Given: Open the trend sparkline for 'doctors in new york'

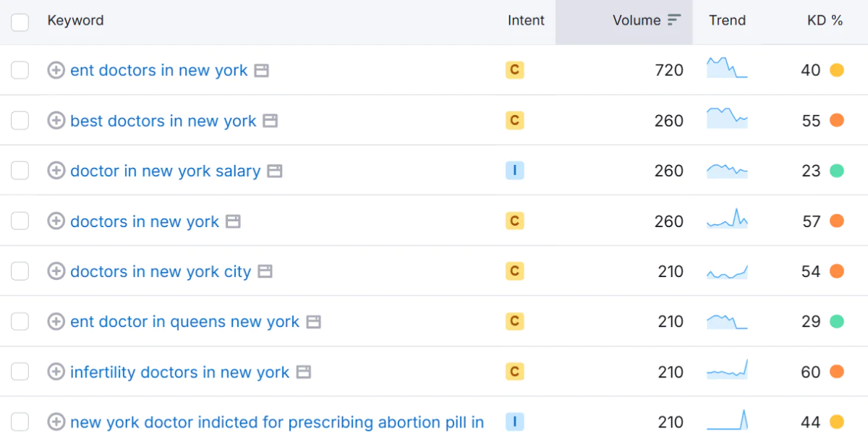Looking at the screenshot, I should (x=727, y=221).
